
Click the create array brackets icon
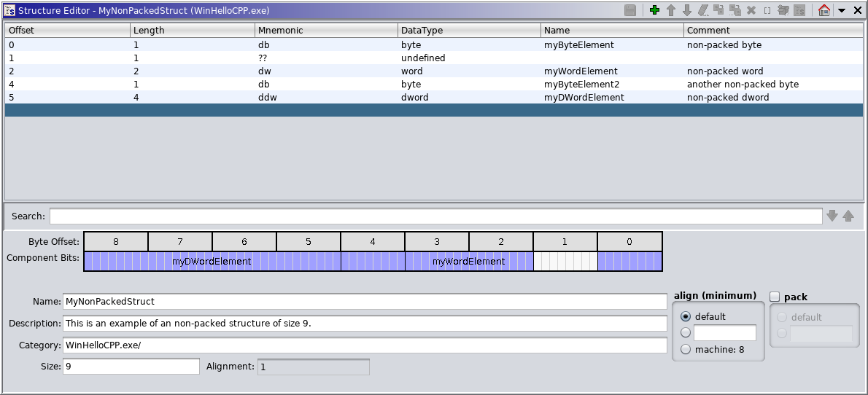tap(767, 10)
